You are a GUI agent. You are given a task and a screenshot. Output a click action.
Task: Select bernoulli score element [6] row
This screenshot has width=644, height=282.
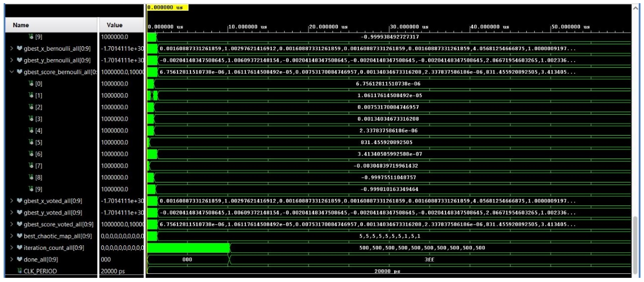(39, 154)
